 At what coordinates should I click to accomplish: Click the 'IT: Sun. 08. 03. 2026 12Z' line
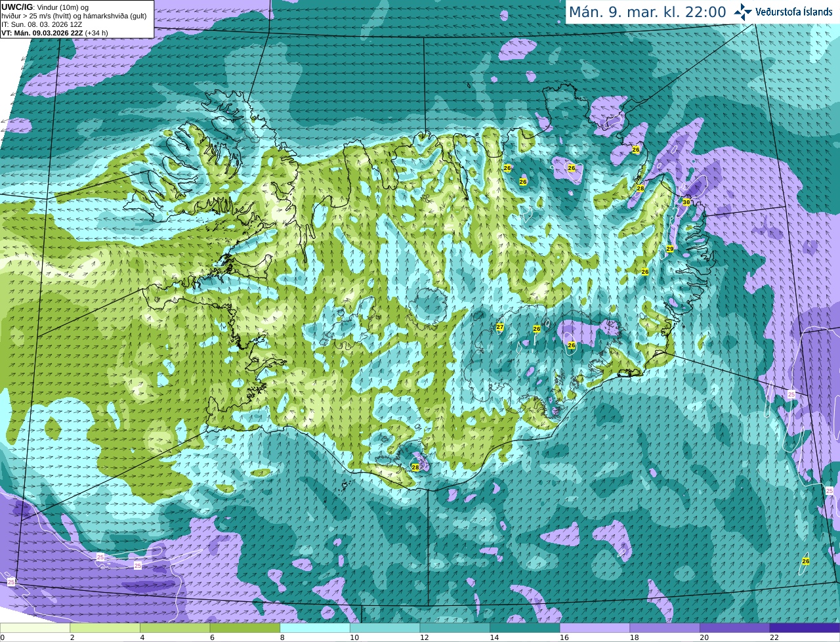41,24
